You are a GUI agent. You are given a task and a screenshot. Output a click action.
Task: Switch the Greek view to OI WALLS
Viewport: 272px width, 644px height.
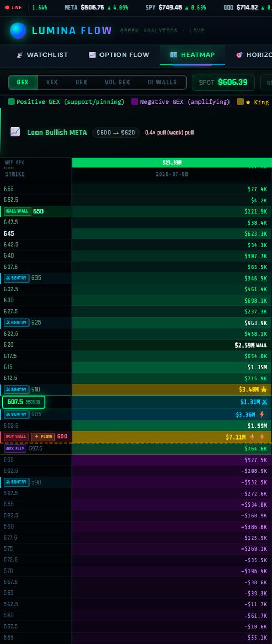pos(162,83)
